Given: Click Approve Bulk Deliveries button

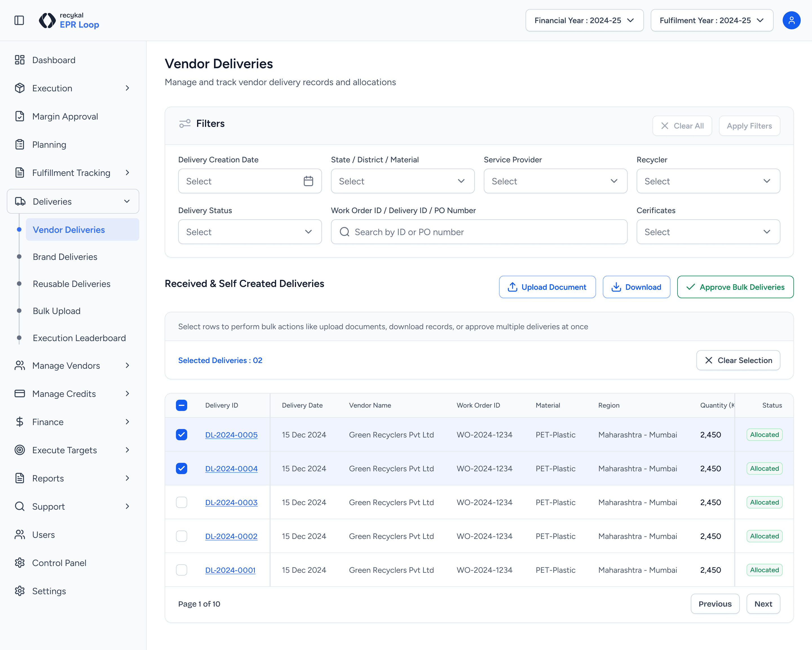Looking at the screenshot, I should pos(735,287).
